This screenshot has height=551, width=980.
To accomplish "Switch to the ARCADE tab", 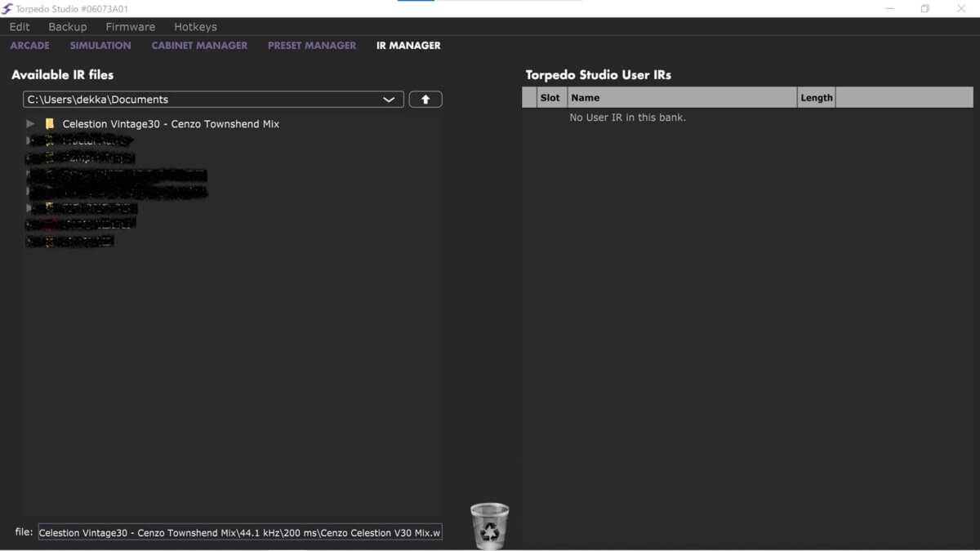I will (30, 46).
